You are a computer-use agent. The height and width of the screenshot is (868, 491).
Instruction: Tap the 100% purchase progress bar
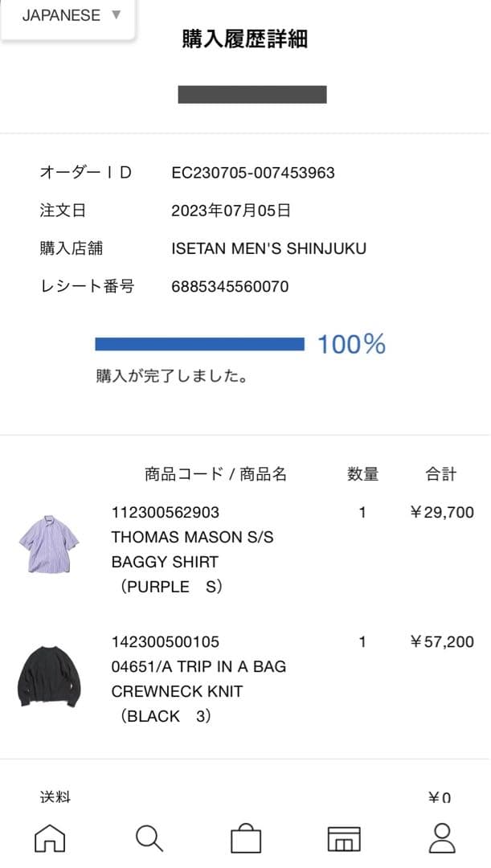coord(200,343)
